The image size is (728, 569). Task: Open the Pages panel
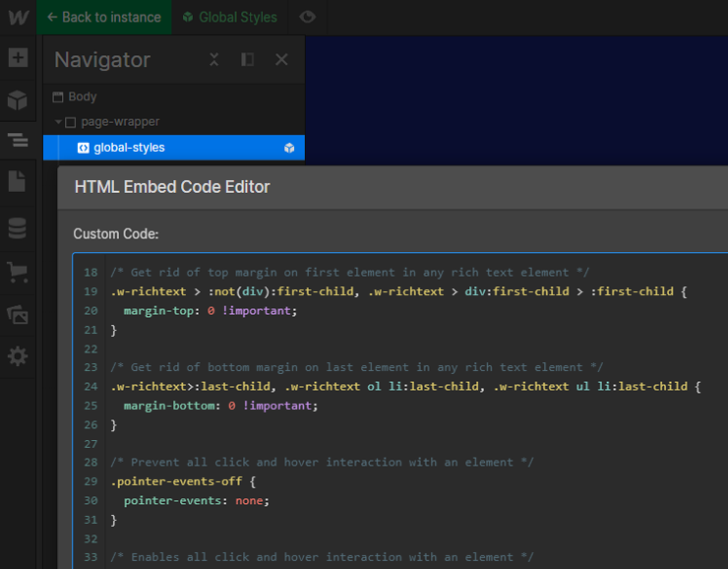pyautogui.click(x=18, y=182)
